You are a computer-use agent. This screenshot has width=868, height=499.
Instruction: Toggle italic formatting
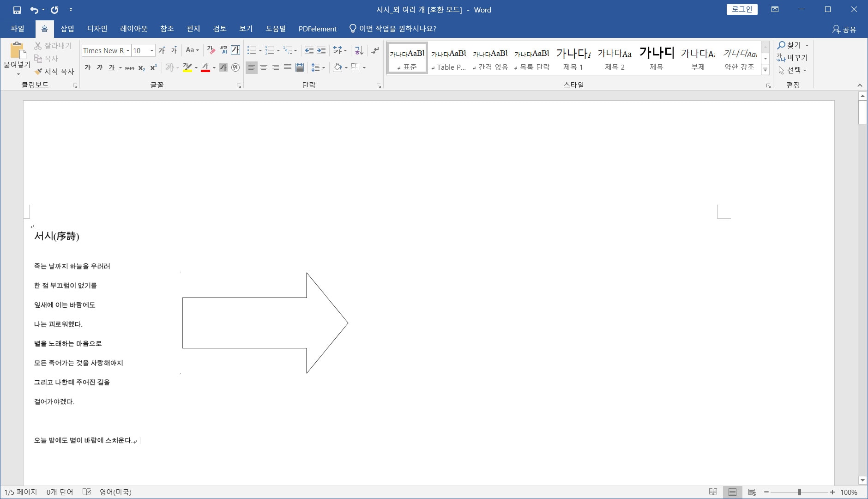[x=100, y=67]
